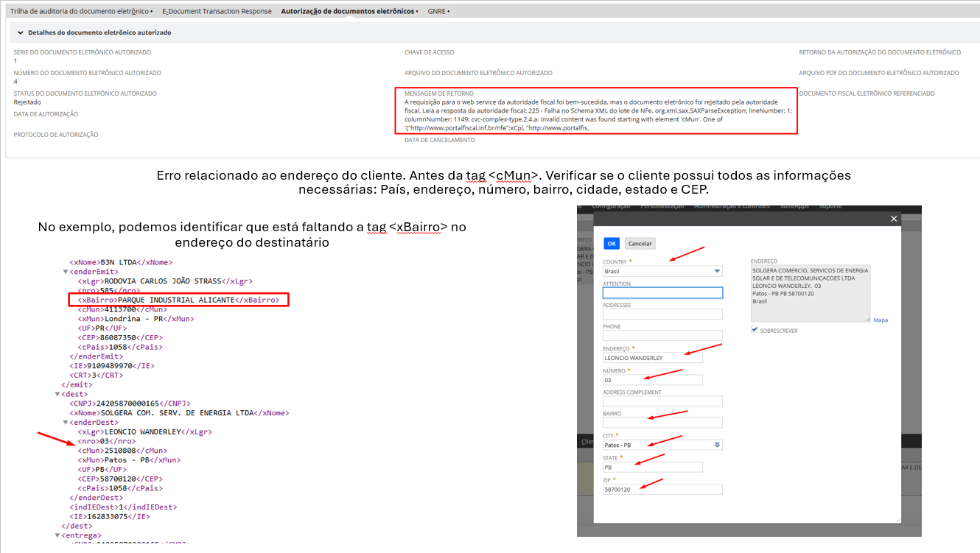Collapse the entrega XML node triangle
Image resolution: width=980 pixels, height=553 pixels.
[57, 535]
